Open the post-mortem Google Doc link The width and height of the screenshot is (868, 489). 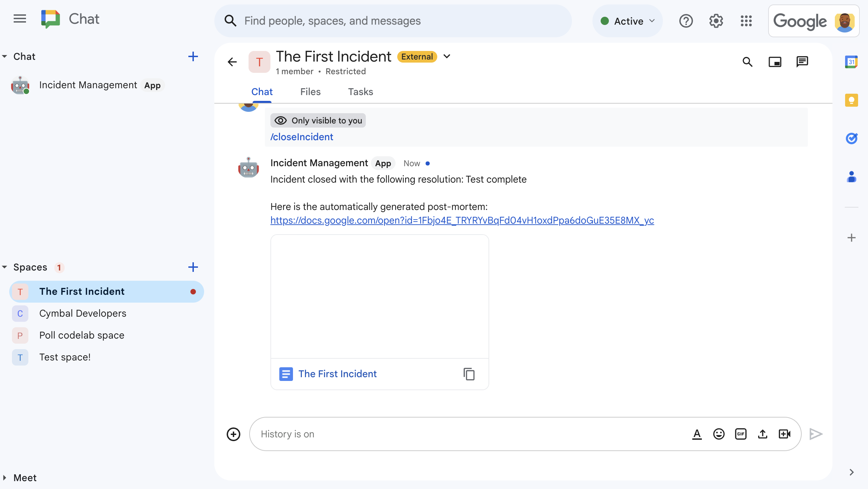coord(462,221)
